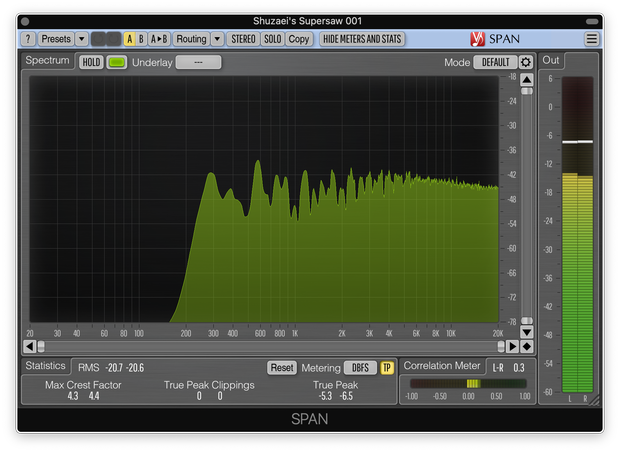
Task: Expand the Routing dropdown arrow
Action: click(217, 39)
